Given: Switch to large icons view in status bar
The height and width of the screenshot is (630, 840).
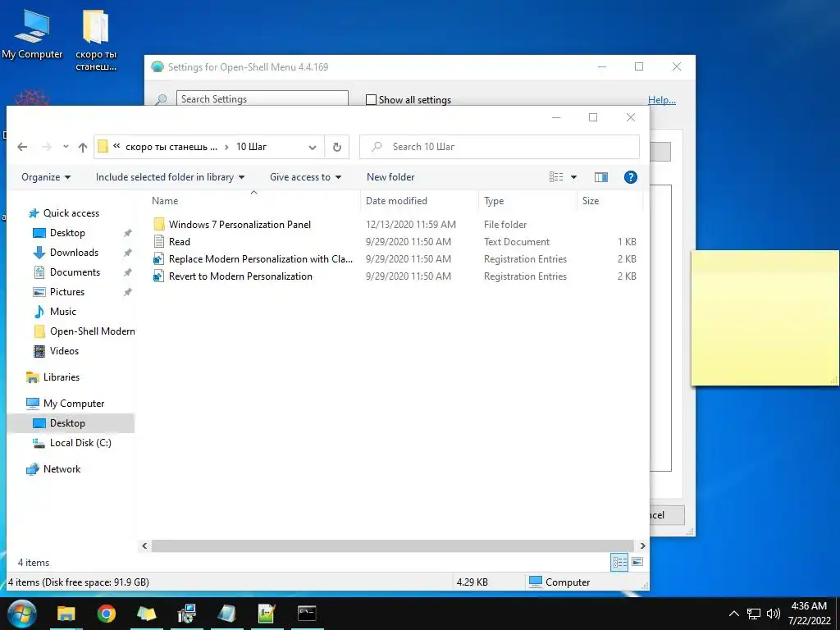Looking at the screenshot, I should click(637, 562).
